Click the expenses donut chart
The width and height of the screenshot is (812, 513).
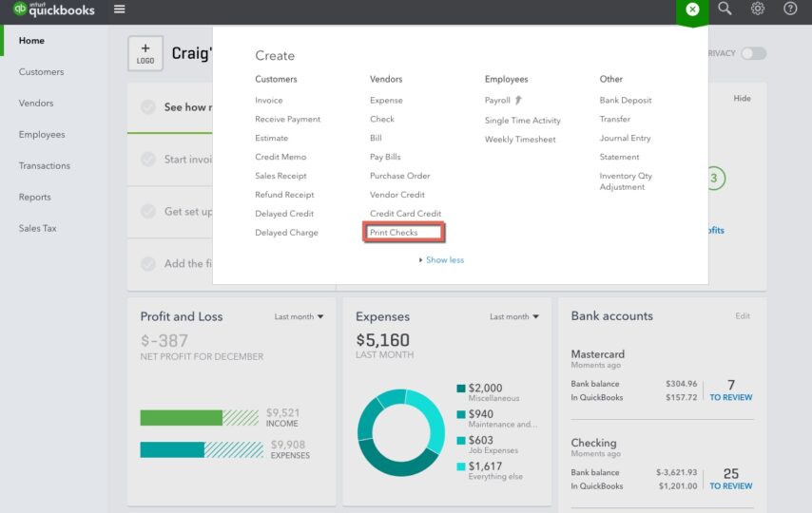(401, 433)
